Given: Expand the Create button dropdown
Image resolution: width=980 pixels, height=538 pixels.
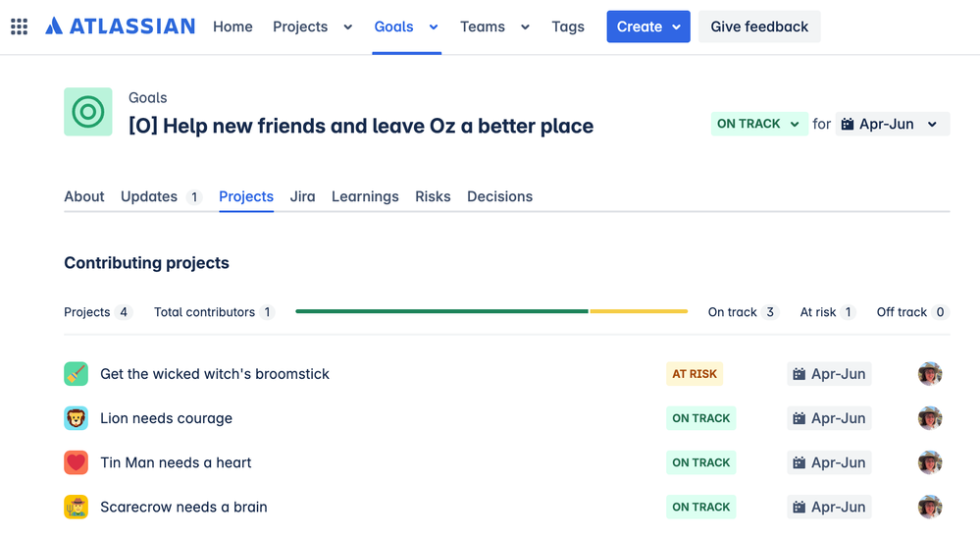Looking at the screenshot, I should (x=648, y=27).
